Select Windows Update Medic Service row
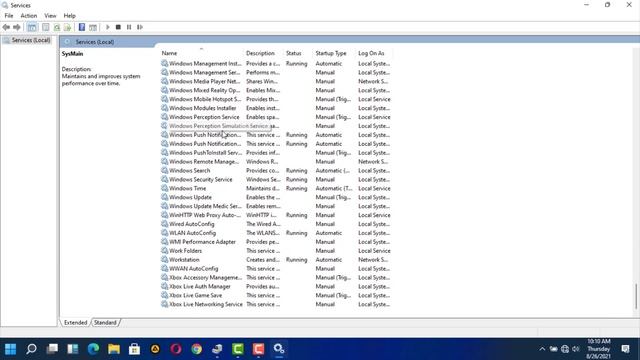The image size is (640, 360). coord(276,206)
